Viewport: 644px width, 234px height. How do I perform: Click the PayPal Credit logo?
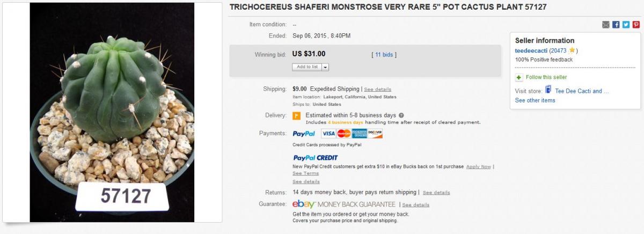pyautogui.click(x=316, y=158)
